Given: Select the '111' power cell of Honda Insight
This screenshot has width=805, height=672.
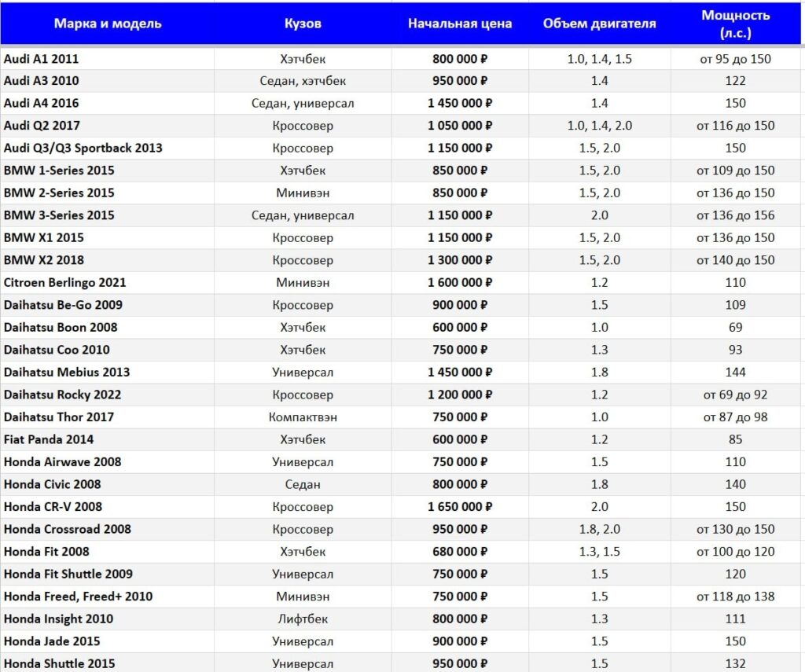Looking at the screenshot, I should point(736,619).
